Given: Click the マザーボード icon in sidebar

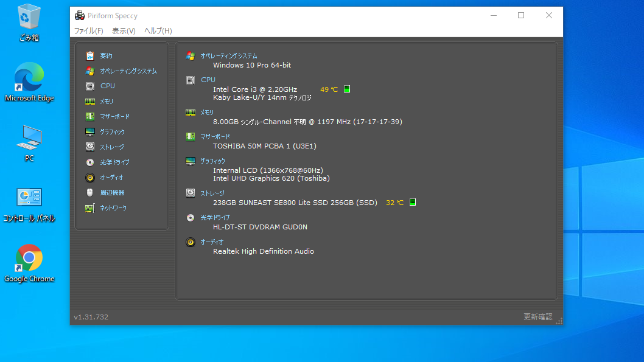Looking at the screenshot, I should (90, 117).
